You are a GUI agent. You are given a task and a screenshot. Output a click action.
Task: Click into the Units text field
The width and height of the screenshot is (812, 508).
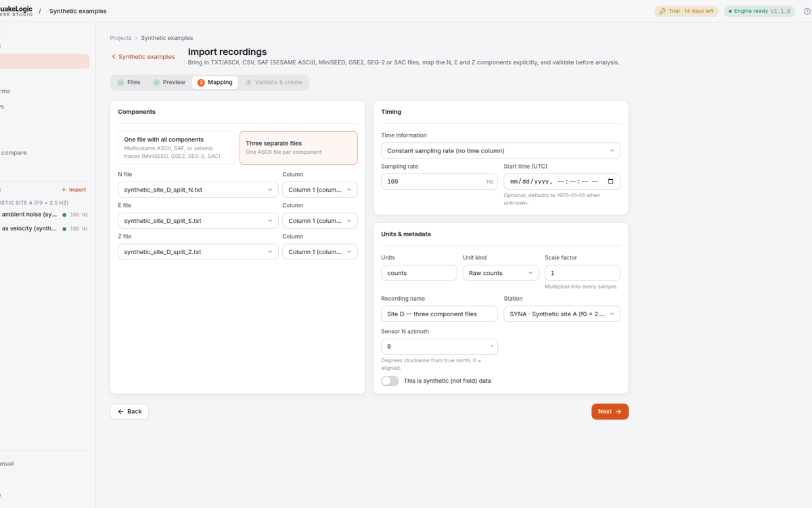[419, 273]
